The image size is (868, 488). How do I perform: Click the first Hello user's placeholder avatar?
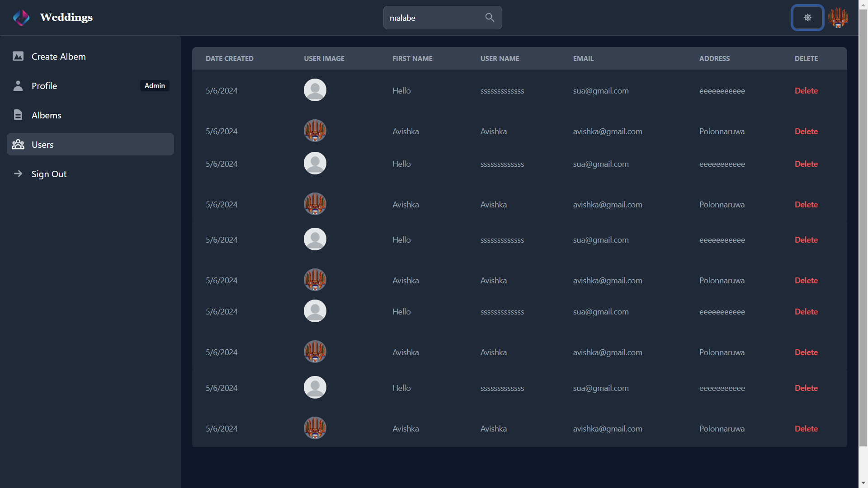click(x=315, y=90)
